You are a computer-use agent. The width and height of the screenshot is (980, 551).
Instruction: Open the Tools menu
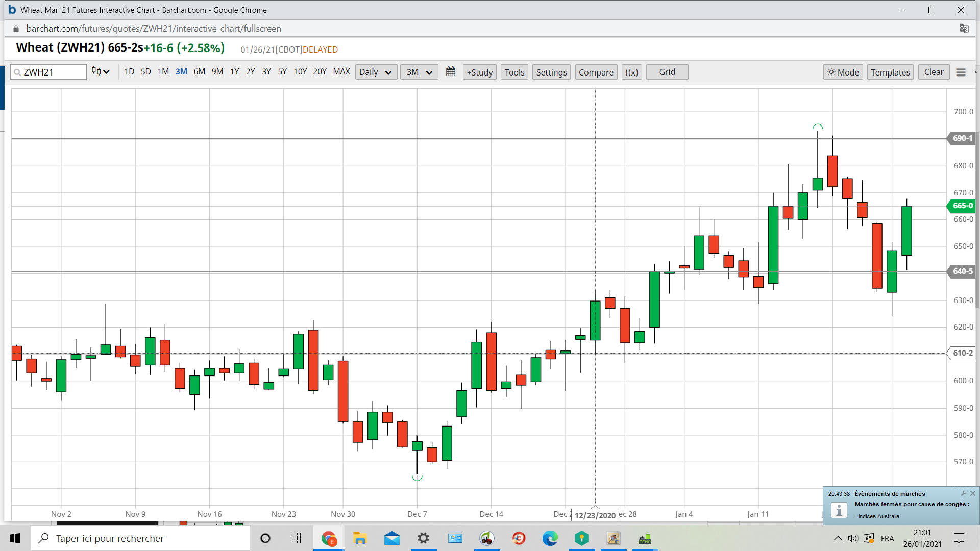tap(514, 72)
